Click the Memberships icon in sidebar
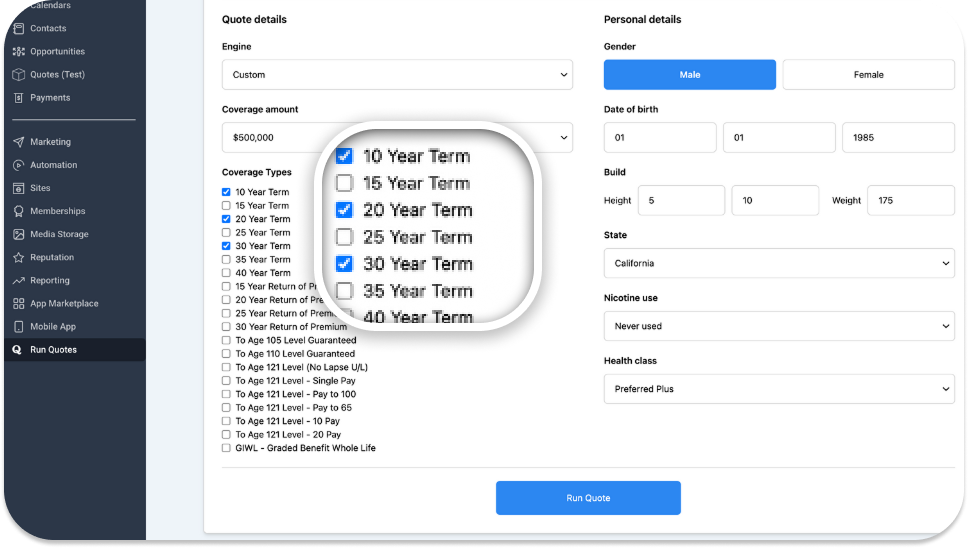The height and width of the screenshot is (548, 968). (x=19, y=211)
